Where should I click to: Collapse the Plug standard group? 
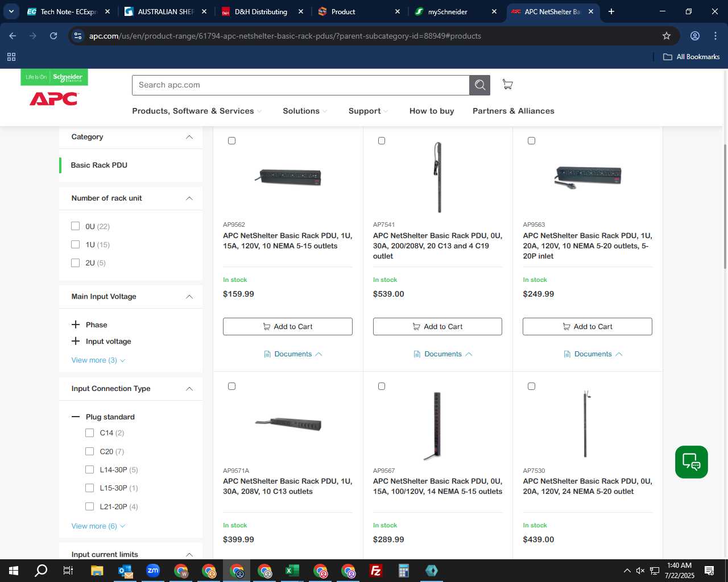(x=76, y=417)
